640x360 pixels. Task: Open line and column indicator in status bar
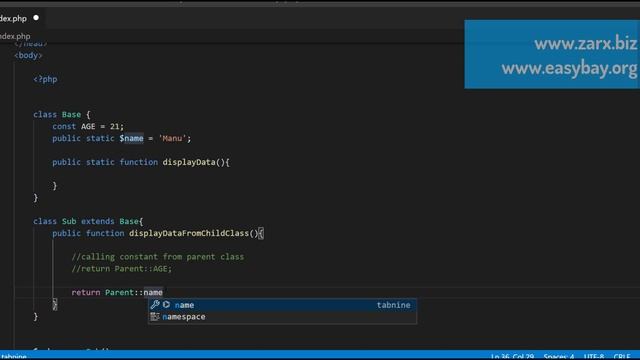(x=512, y=356)
